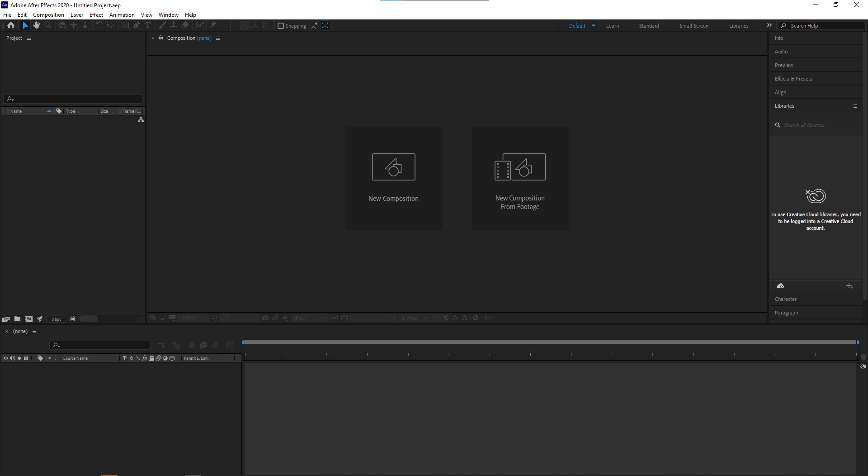The height and width of the screenshot is (476, 868).
Task: Select the Clone Stamp tool
Action: coord(173,25)
